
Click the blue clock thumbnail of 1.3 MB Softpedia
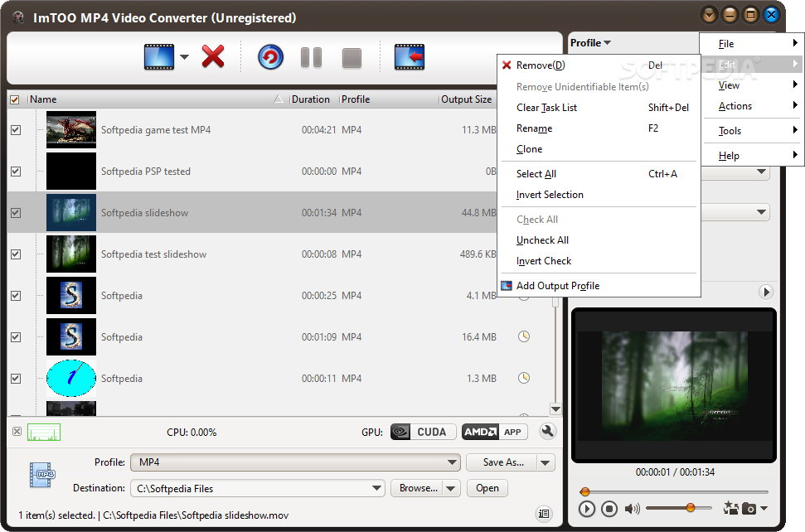click(70, 378)
